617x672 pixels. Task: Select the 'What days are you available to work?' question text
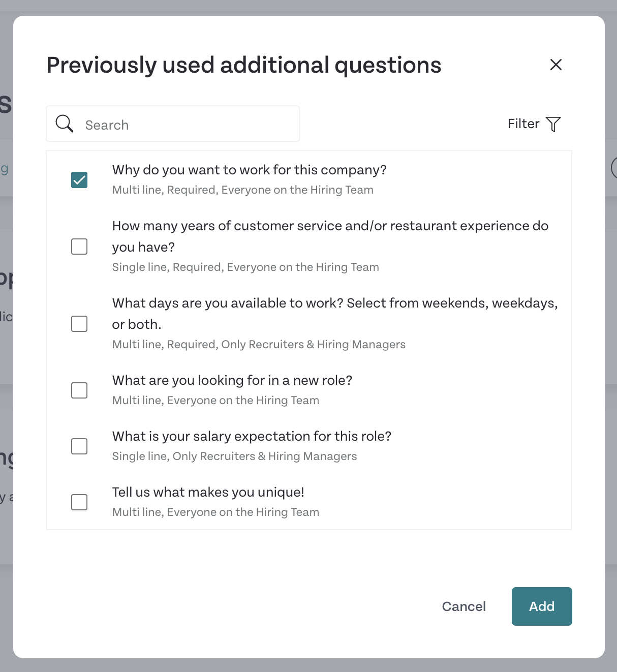pyautogui.click(x=335, y=314)
